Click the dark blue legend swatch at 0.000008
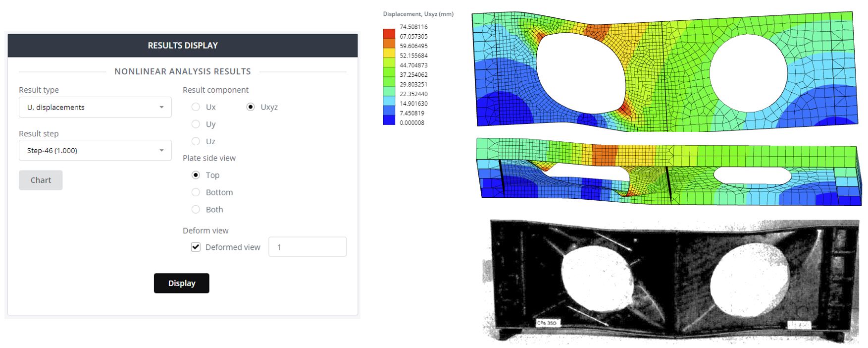 tap(389, 120)
